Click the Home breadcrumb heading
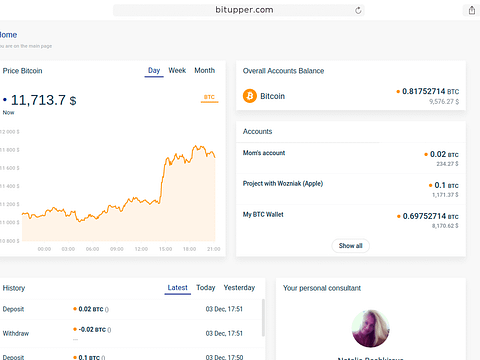This screenshot has height=360, width=480. (8, 35)
